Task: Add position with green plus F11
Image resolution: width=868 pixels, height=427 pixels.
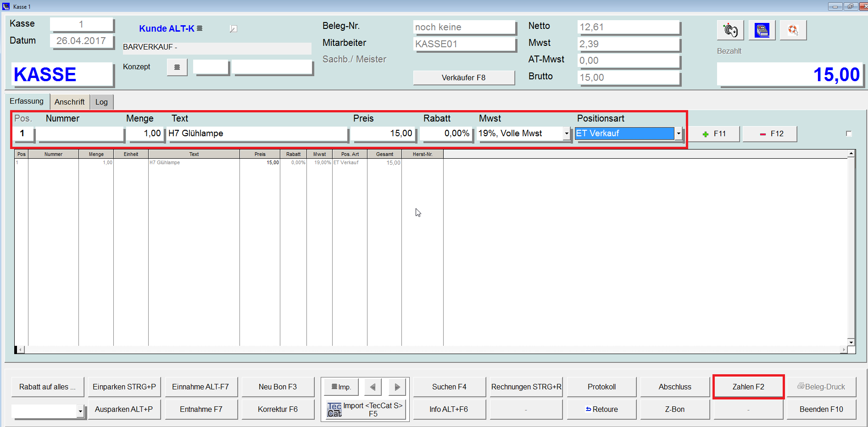Action: point(713,133)
